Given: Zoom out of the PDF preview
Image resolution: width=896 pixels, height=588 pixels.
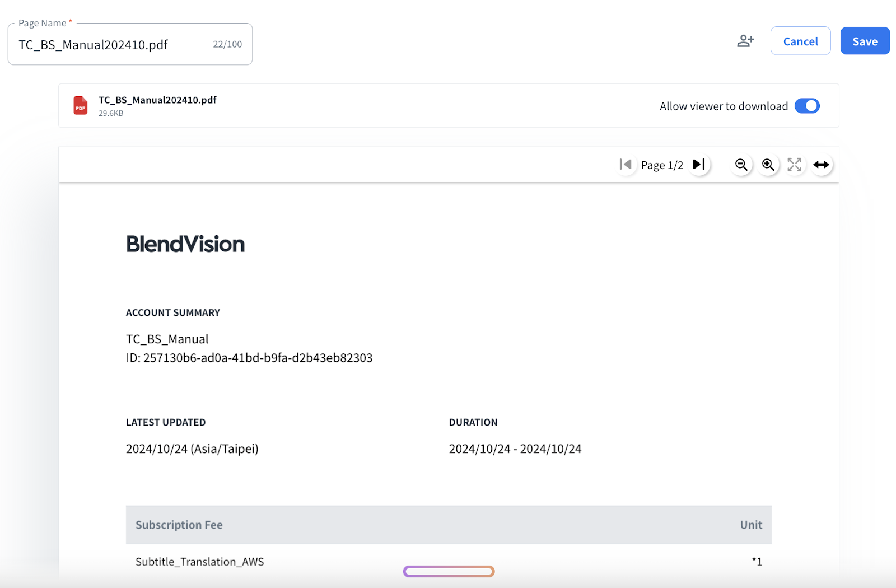Looking at the screenshot, I should [x=741, y=165].
